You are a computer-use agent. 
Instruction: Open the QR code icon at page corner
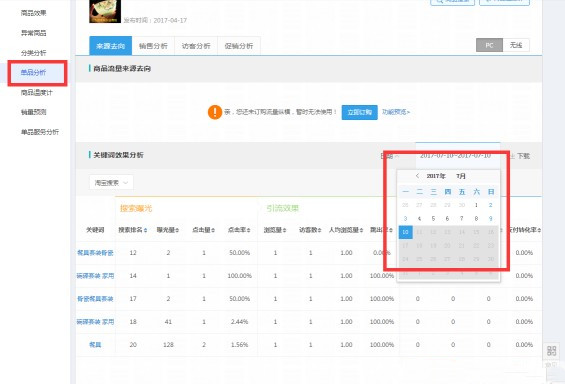tap(552, 350)
